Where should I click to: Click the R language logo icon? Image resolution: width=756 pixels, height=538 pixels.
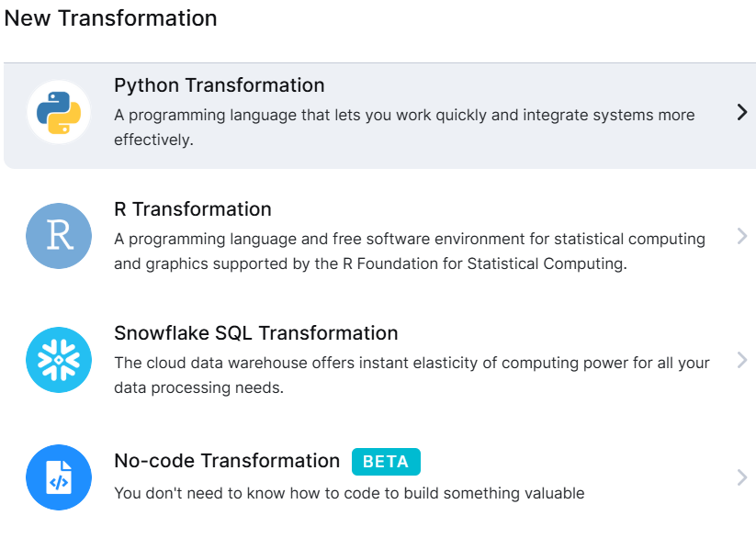(x=59, y=236)
